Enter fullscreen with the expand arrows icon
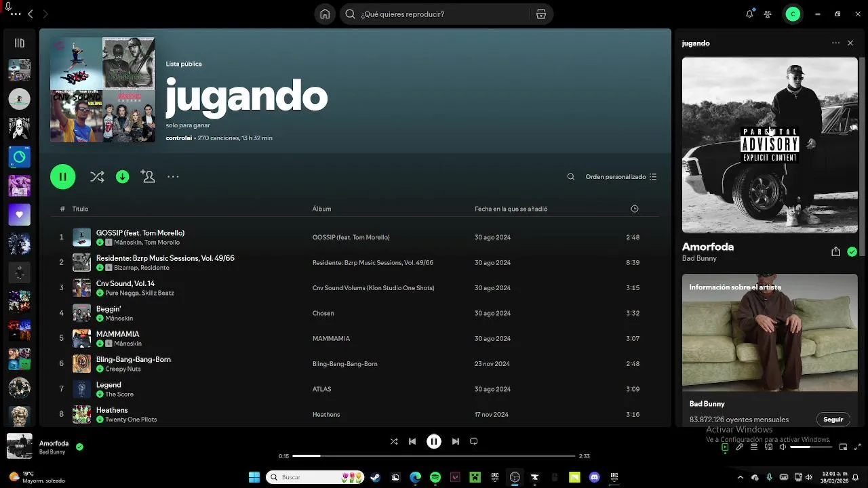The image size is (868, 488). click(858, 447)
